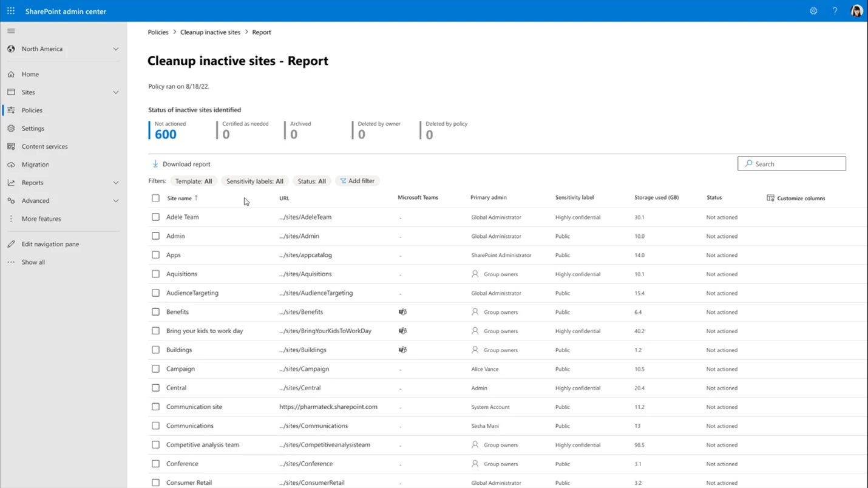Collapse the navigation pane with hamburger icon
The height and width of the screenshot is (488, 868).
(x=10, y=30)
